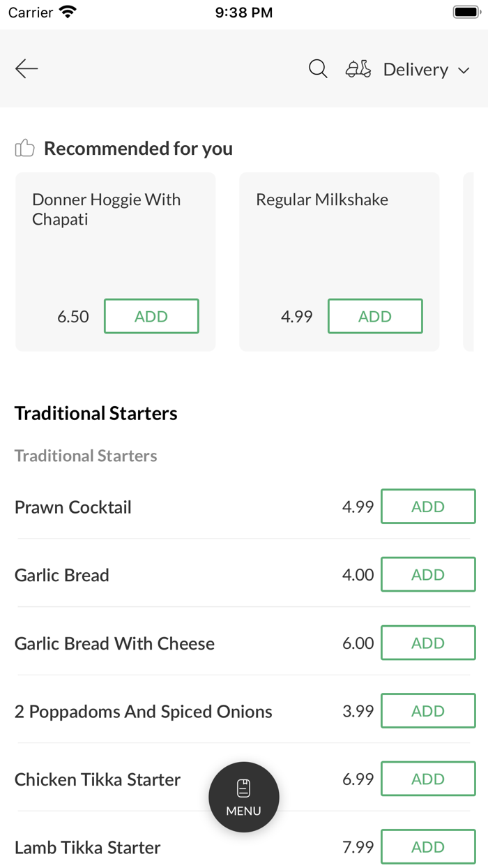Open the search magnifier icon

click(318, 68)
